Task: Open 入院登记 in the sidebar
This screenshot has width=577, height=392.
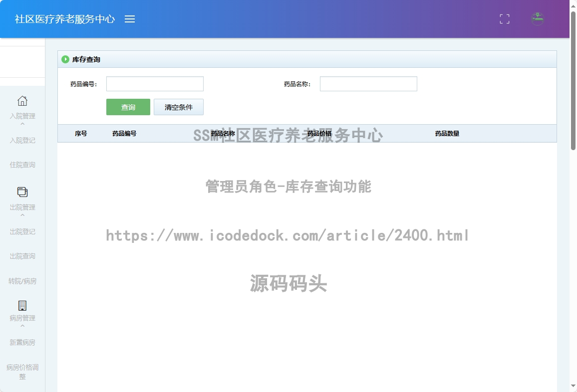Action: tap(22, 141)
